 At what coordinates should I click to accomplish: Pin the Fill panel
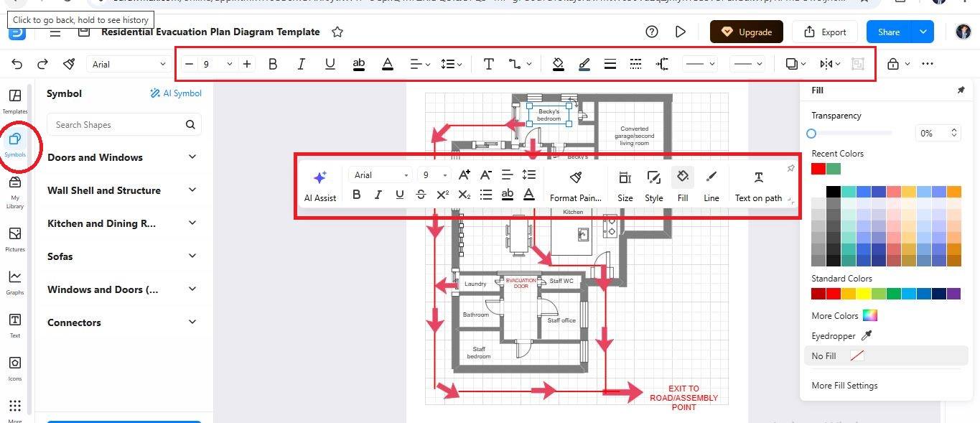(x=961, y=90)
